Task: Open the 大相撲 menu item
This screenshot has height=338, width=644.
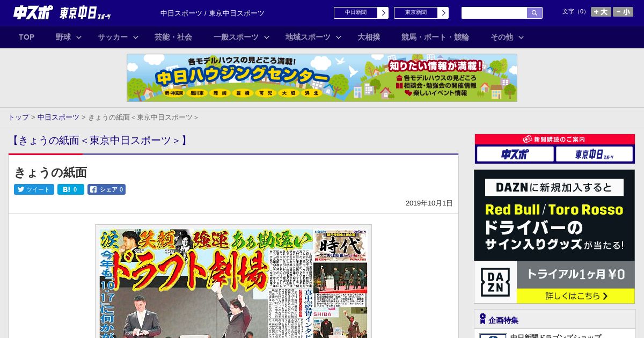Action: [x=369, y=37]
